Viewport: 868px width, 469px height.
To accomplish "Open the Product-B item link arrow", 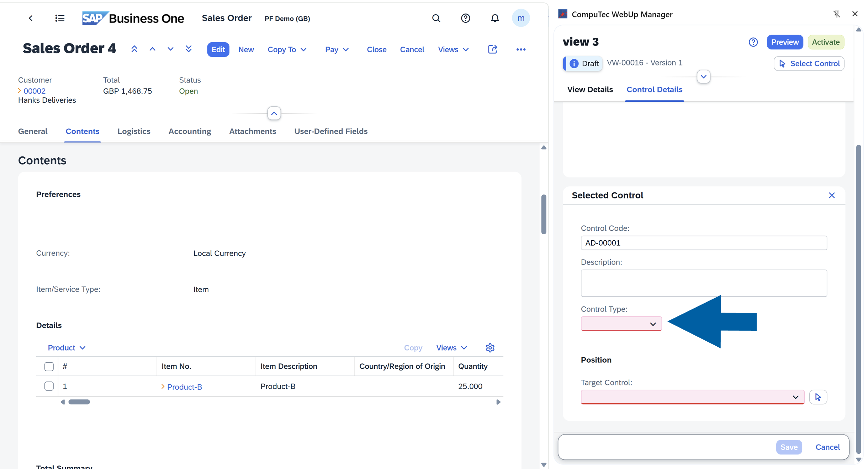I will tap(163, 387).
